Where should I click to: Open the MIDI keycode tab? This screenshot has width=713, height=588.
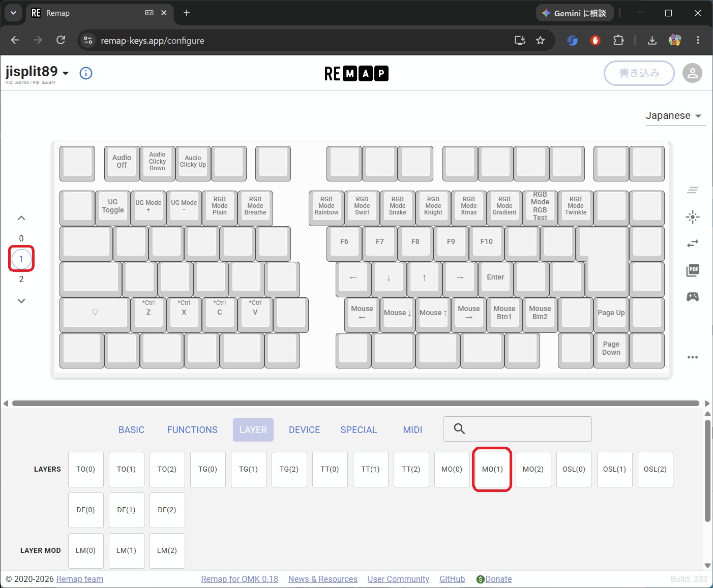[x=412, y=430]
